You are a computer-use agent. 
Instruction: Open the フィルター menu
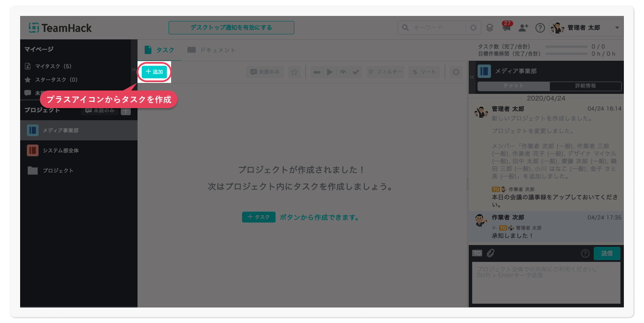[385, 72]
